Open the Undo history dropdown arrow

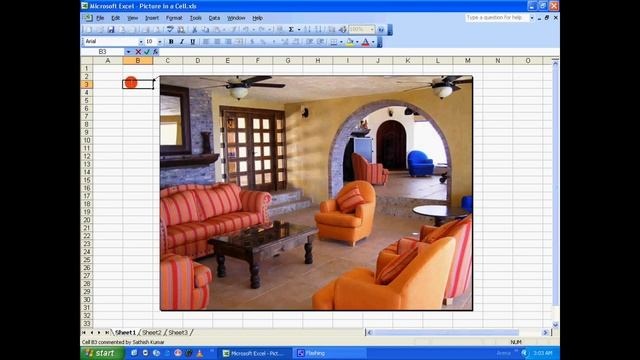[253, 29]
